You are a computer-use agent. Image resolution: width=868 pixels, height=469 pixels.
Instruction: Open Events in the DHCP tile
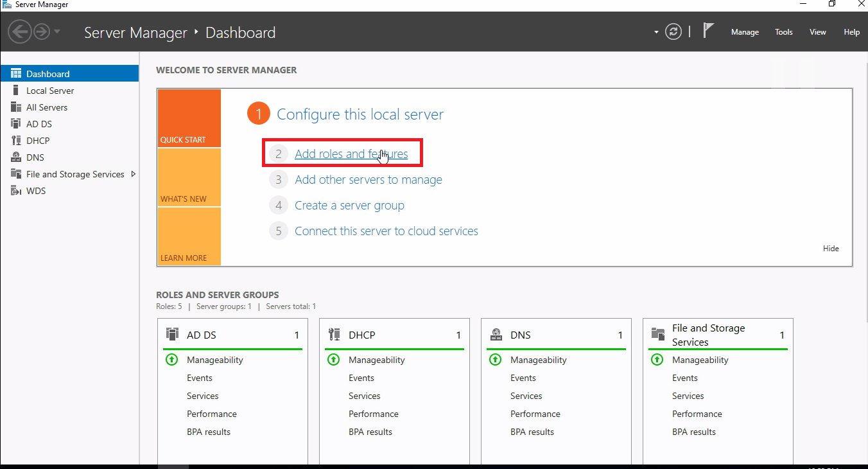pos(361,378)
